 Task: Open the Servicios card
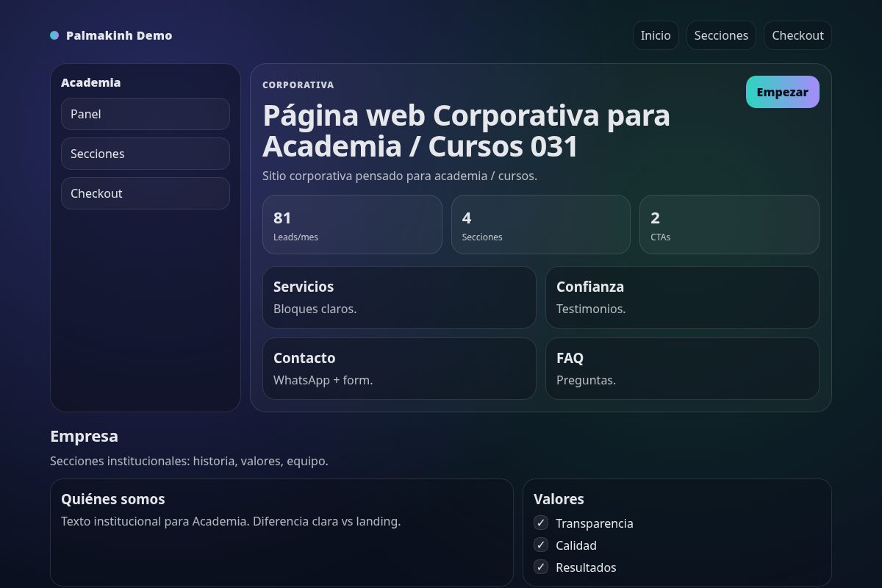tap(399, 297)
